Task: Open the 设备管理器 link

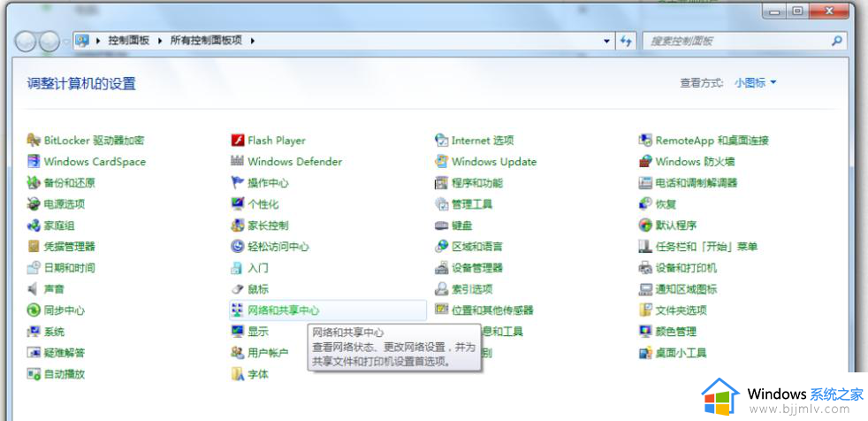Action: pyautogui.click(x=477, y=268)
